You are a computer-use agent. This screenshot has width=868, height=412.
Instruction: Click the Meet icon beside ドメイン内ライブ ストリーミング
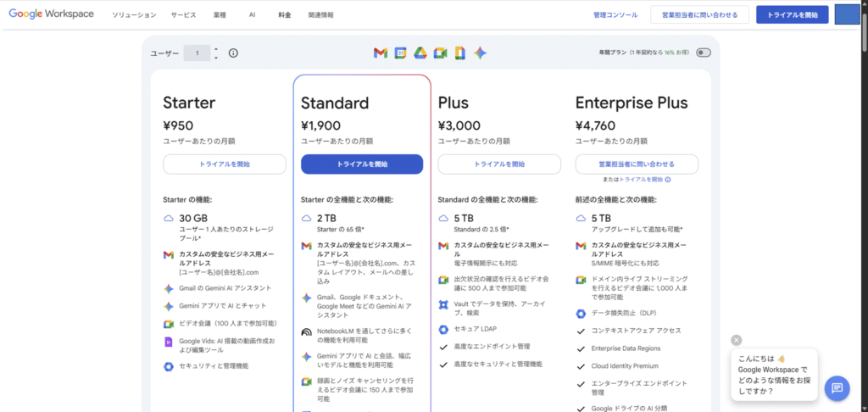tap(581, 280)
